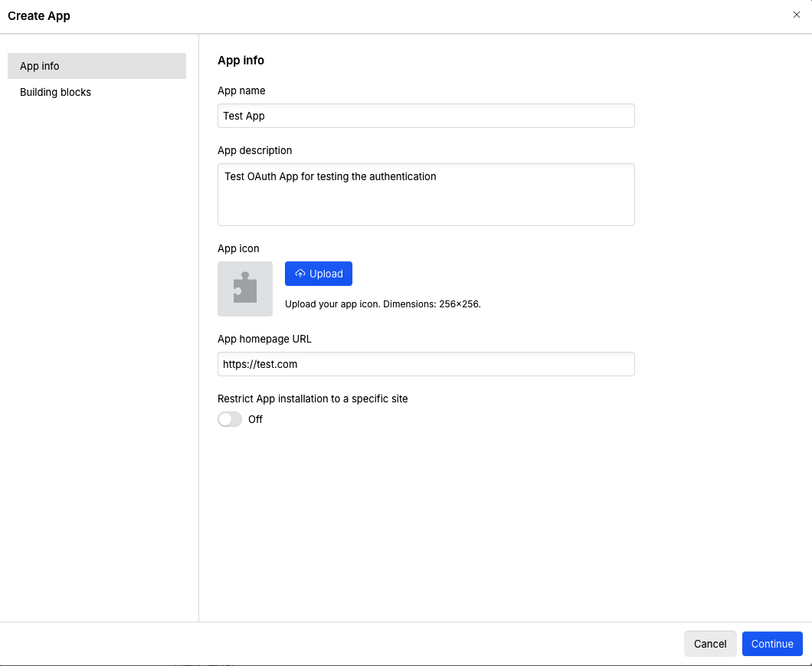Click the App homepage URL label
This screenshot has height=666, width=812.
(x=264, y=339)
